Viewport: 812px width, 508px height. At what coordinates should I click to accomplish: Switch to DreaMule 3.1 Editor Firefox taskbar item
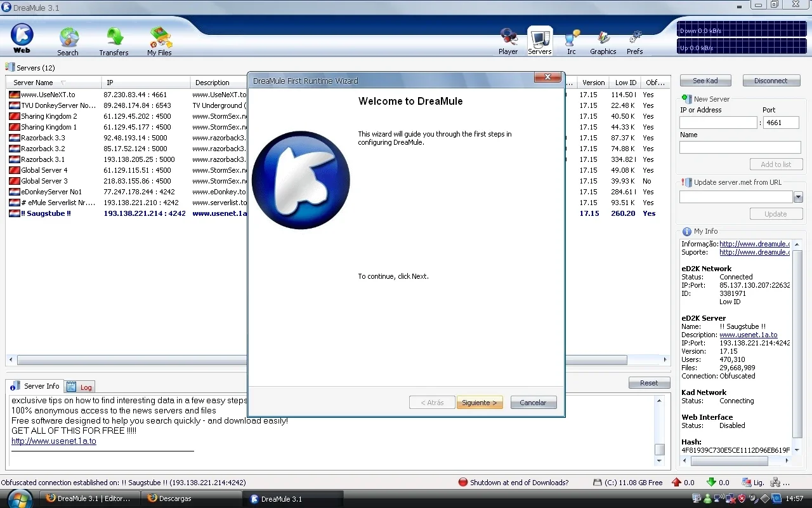click(x=89, y=498)
